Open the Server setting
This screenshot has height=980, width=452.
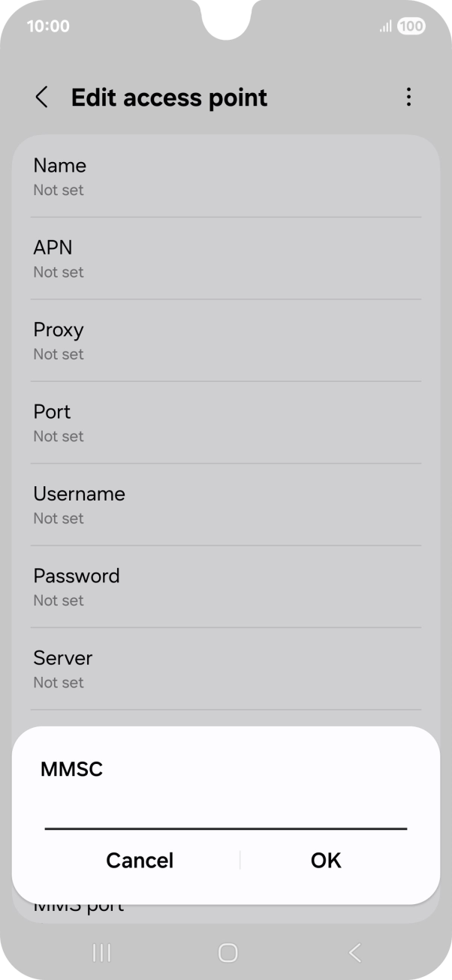(x=225, y=668)
